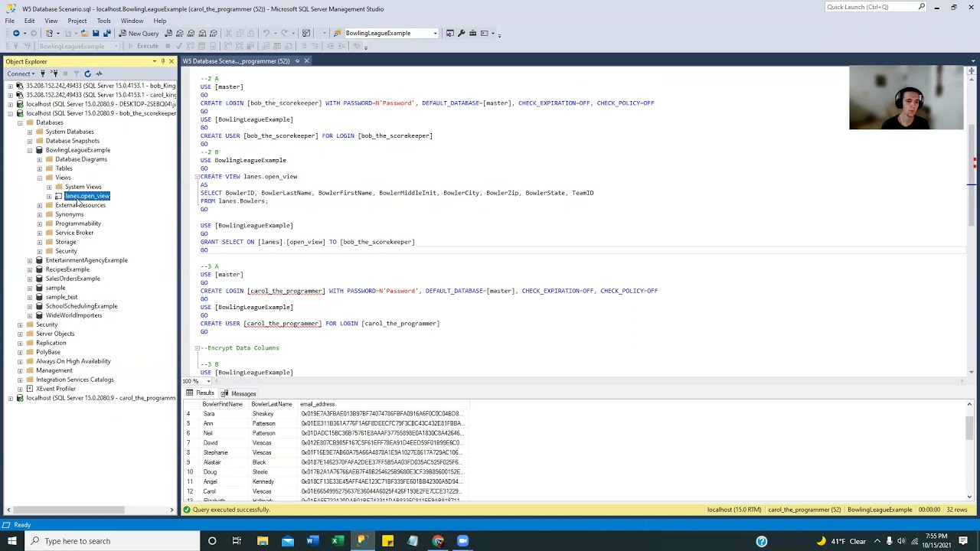Select the WideWorldImporters database
Screen dimensions: 980x551
(73, 315)
